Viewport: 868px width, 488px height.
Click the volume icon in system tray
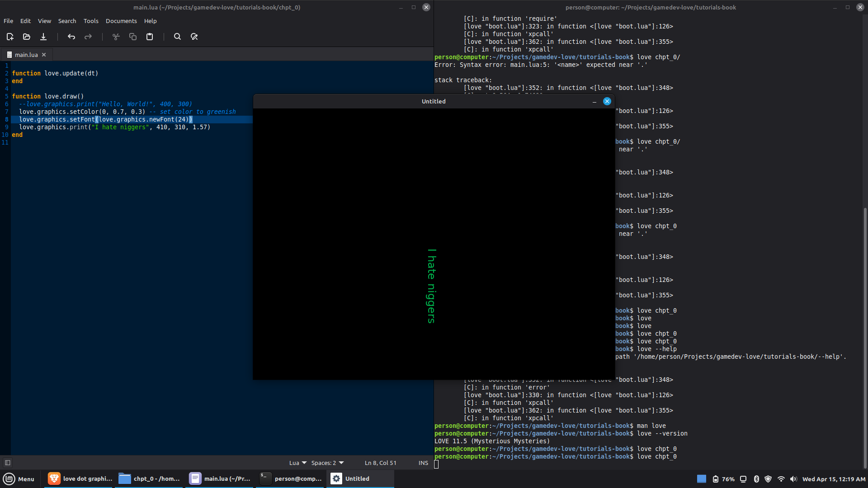click(x=793, y=479)
